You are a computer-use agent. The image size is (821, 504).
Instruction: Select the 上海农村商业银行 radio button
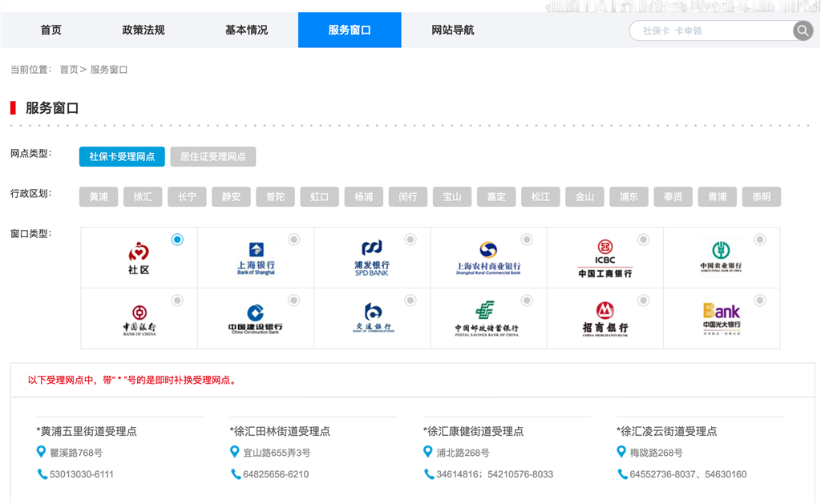coord(528,240)
